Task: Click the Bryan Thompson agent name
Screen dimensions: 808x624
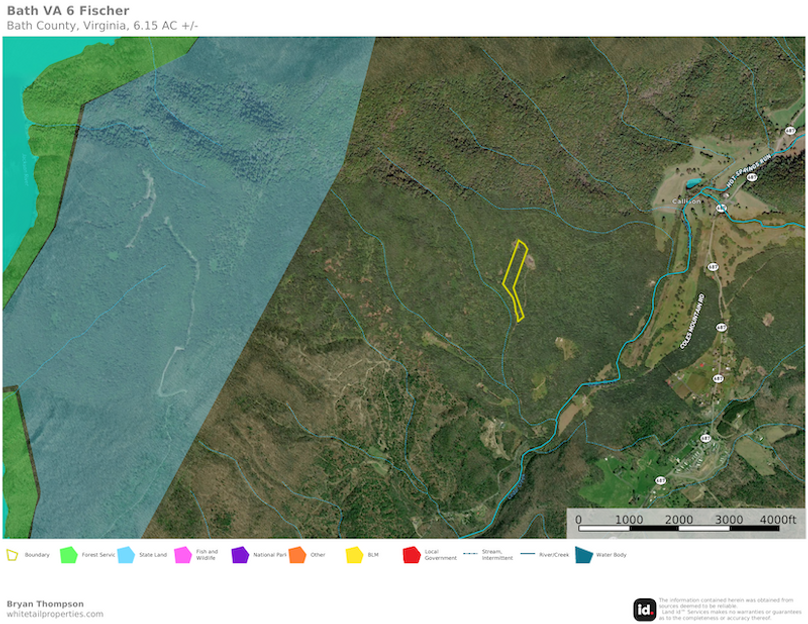Action: tap(45, 603)
